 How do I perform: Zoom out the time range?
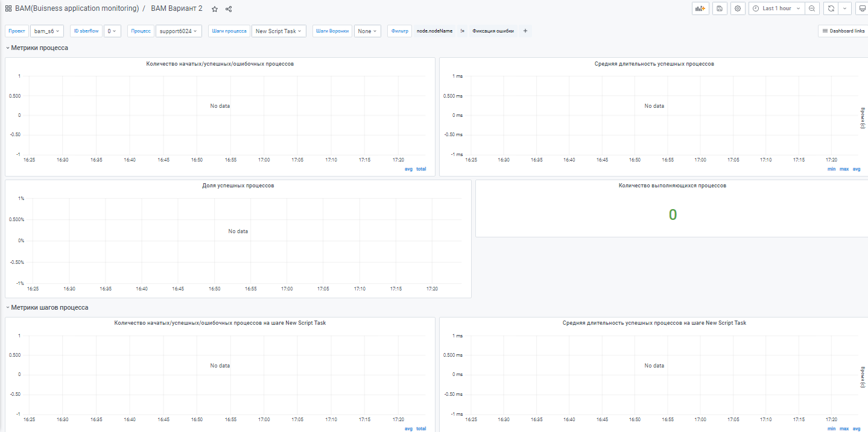point(812,8)
